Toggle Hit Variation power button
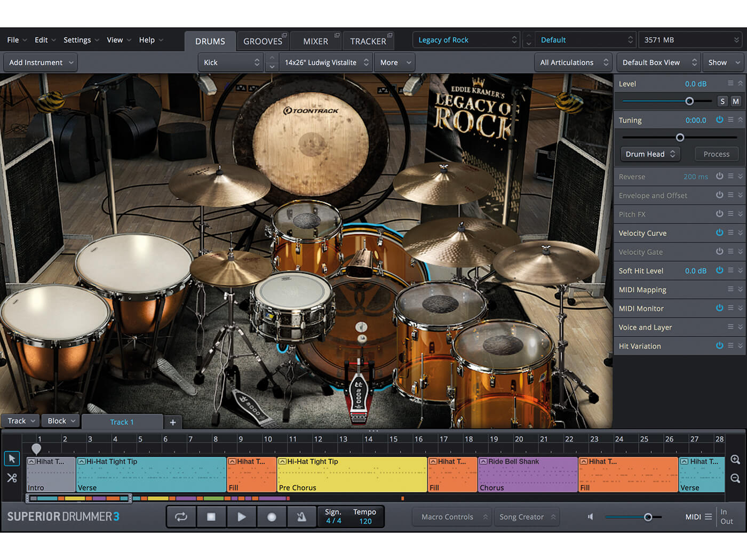The height and width of the screenshot is (560, 747). [719, 346]
